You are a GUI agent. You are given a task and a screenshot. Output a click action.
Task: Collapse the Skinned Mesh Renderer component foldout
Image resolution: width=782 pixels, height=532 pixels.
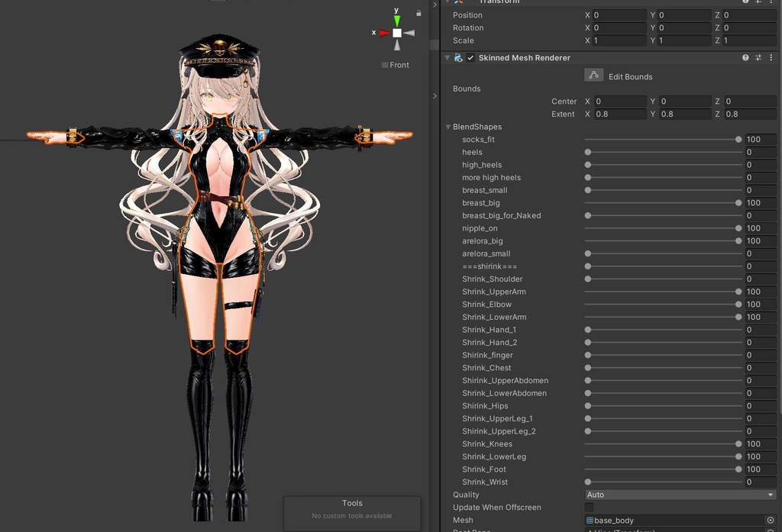pyautogui.click(x=447, y=58)
